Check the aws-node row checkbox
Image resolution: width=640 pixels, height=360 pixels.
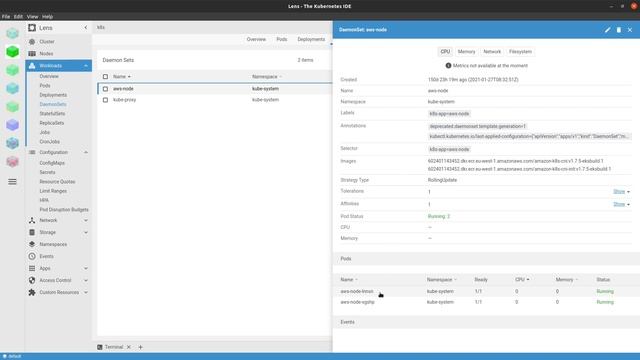click(105, 89)
